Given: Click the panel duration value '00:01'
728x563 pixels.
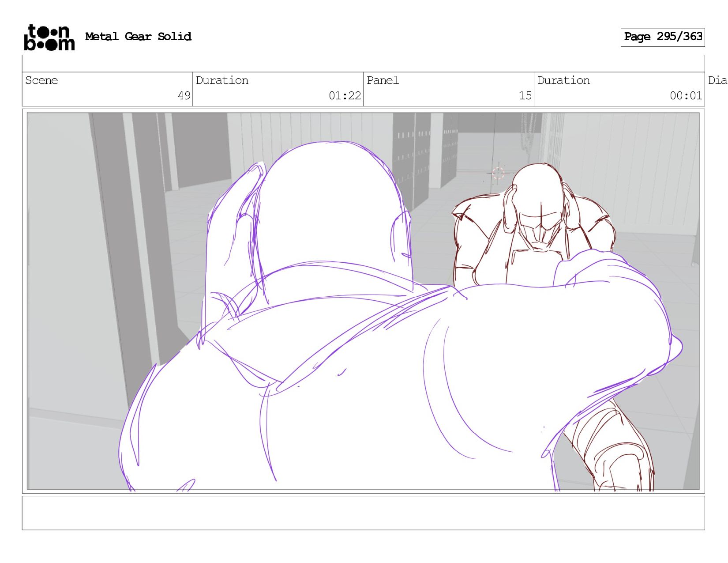Looking at the screenshot, I should (686, 96).
